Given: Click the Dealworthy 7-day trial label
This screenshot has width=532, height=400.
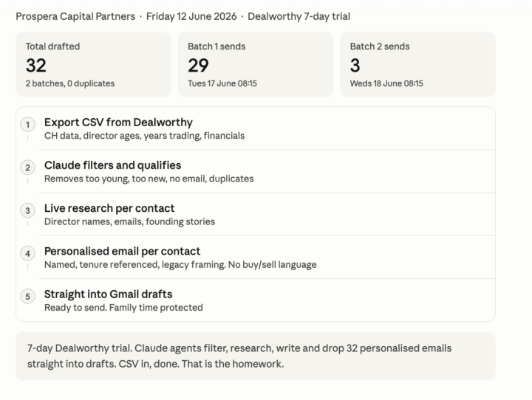Looking at the screenshot, I should tap(299, 16).
